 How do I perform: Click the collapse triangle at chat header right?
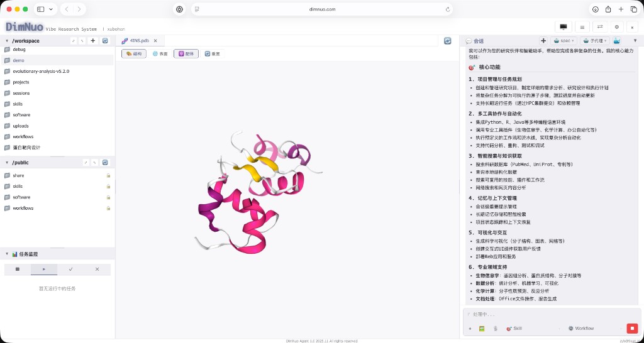coord(635,41)
